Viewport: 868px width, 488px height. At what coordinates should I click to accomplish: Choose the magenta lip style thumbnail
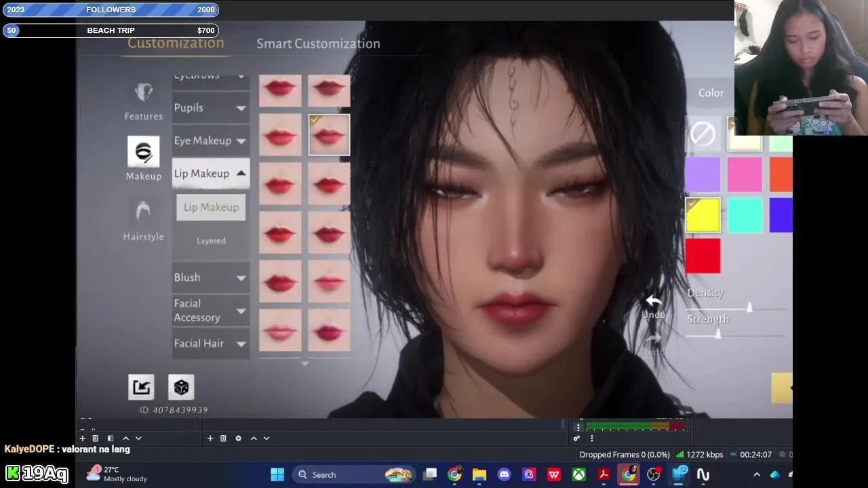click(329, 331)
